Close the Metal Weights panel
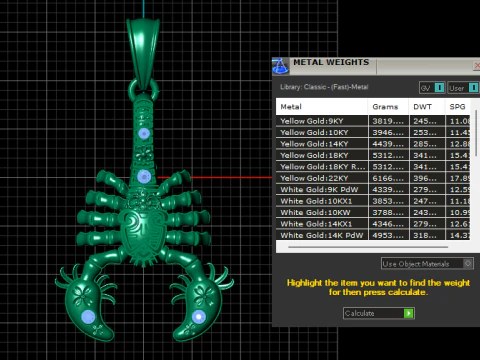 click(477, 66)
